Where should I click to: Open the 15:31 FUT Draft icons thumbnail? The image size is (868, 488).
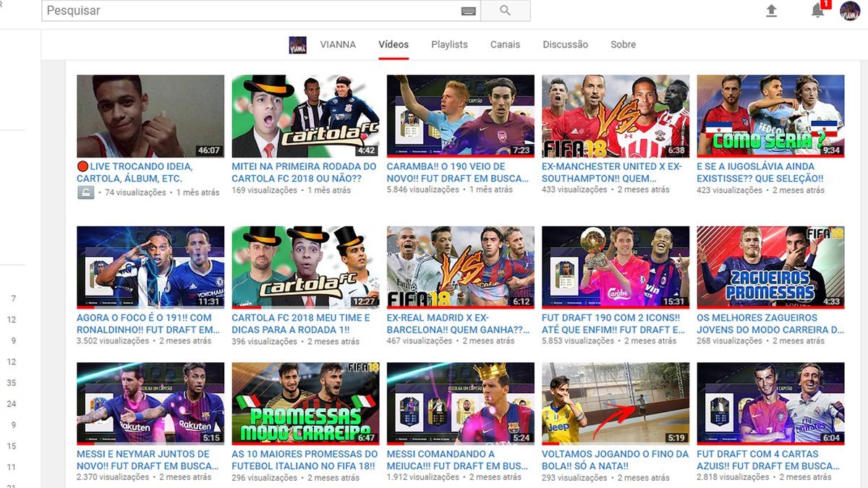pyautogui.click(x=616, y=267)
